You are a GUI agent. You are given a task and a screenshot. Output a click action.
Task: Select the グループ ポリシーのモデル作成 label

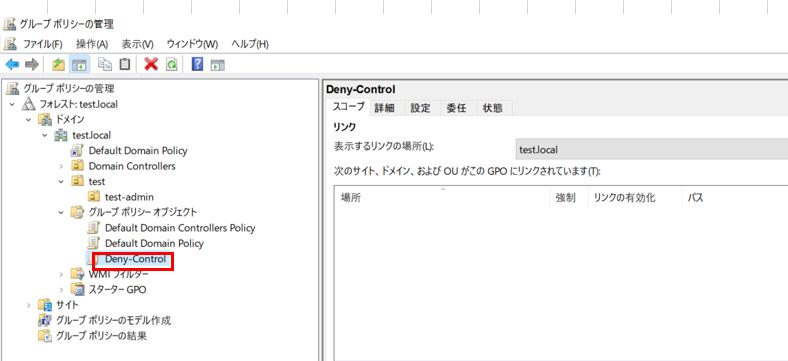pyautogui.click(x=113, y=320)
